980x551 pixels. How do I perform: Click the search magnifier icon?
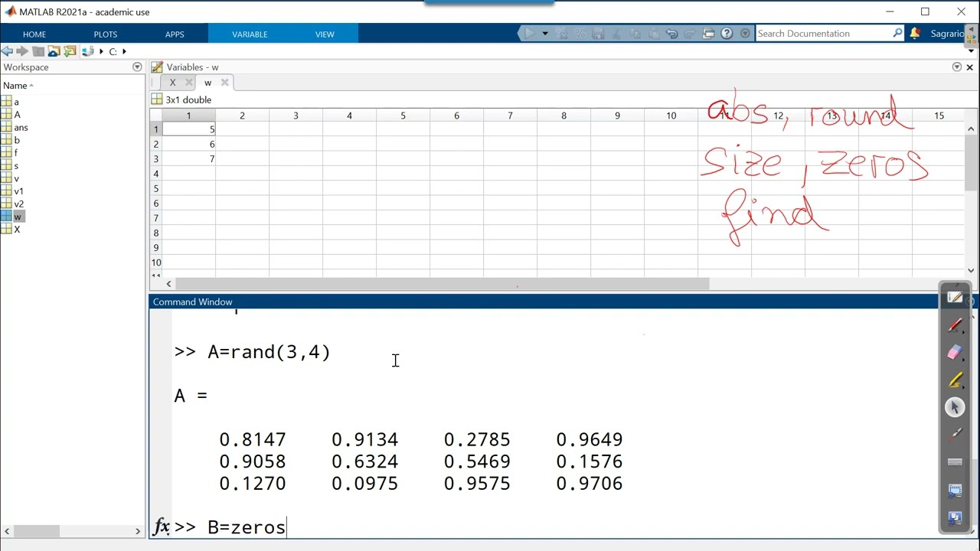(897, 33)
